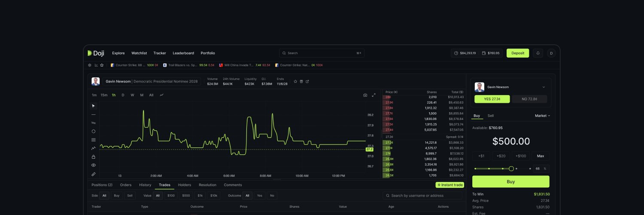
Task: Set amount to Max
Action: [541, 156]
